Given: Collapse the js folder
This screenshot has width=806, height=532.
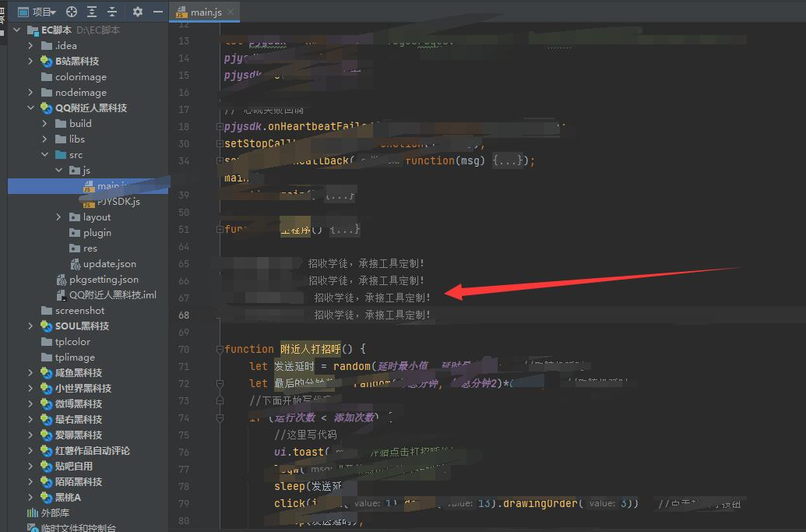Looking at the screenshot, I should pyautogui.click(x=59, y=170).
